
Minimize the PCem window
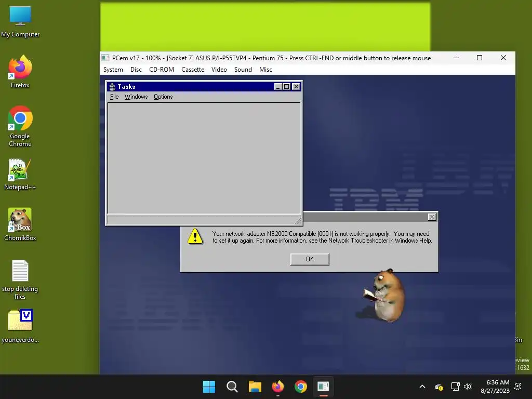click(456, 58)
